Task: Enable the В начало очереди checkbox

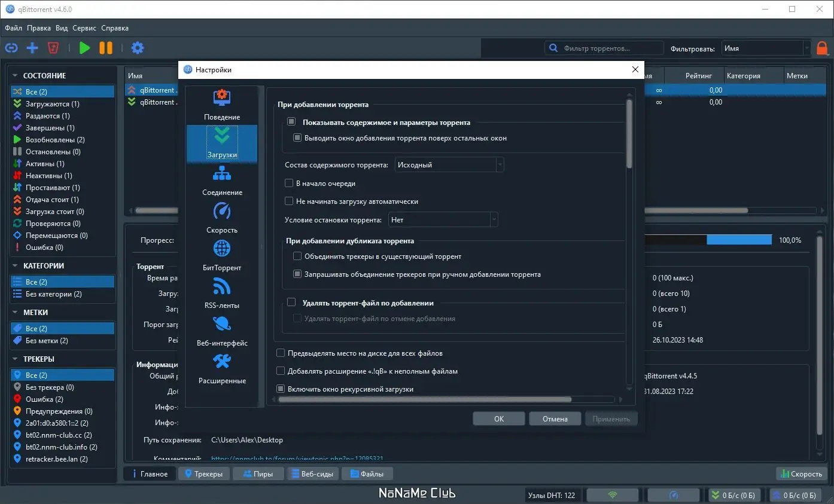Action: pos(289,183)
